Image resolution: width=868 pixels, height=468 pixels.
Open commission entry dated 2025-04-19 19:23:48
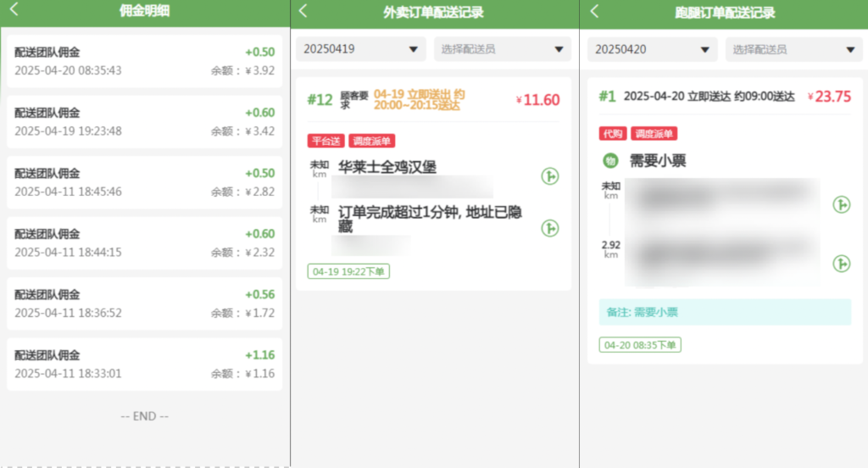pyautogui.click(x=144, y=122)
